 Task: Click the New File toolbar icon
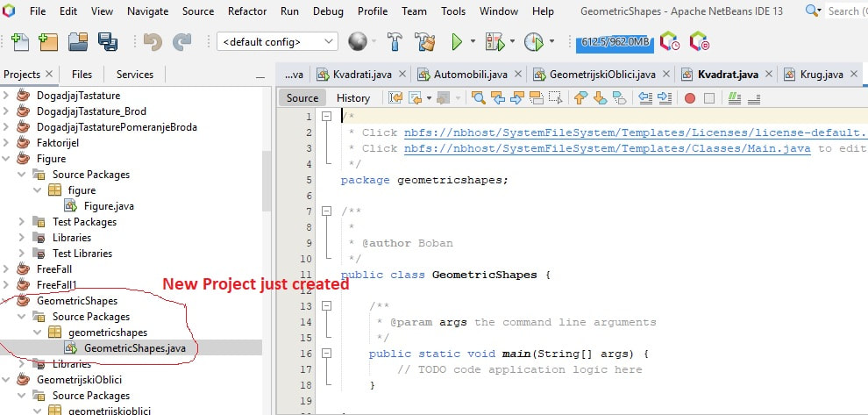pos(20,41)
